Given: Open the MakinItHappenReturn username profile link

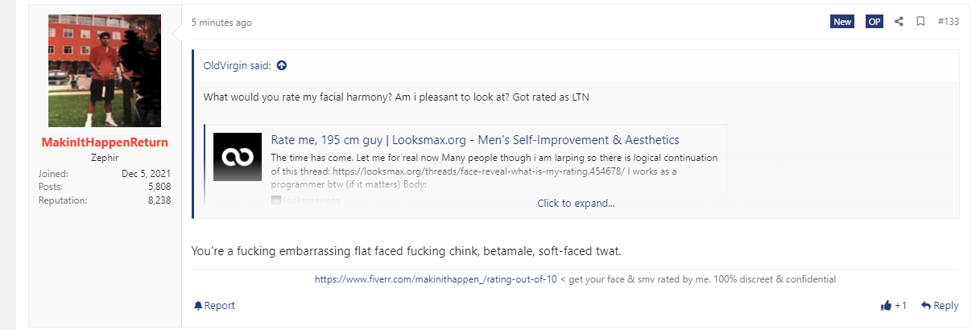Looking at the screenshot, I should (x=105, y=142).
